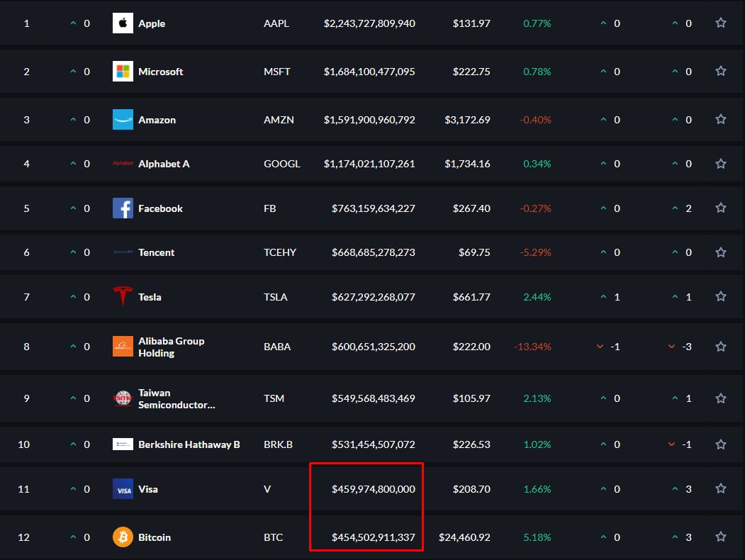Click the Visa logo icon
This screenshot has width=745, height=560.
(x=123, y=488)
